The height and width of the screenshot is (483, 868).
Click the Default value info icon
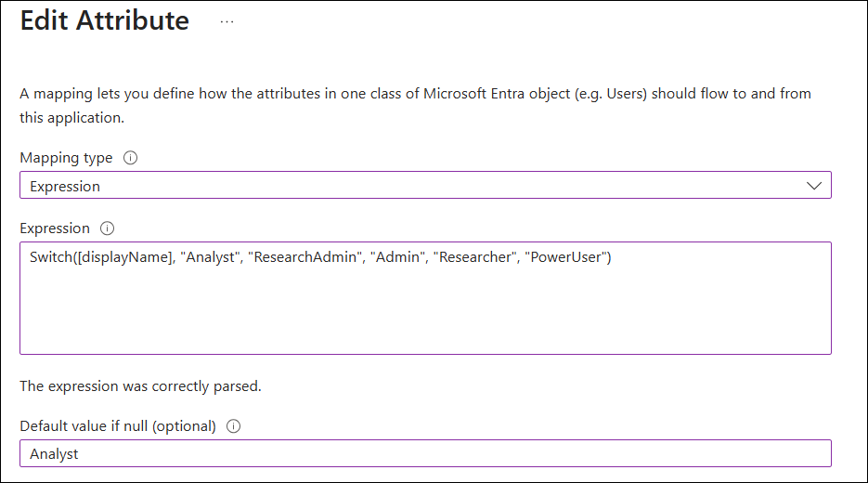[233, 426]
